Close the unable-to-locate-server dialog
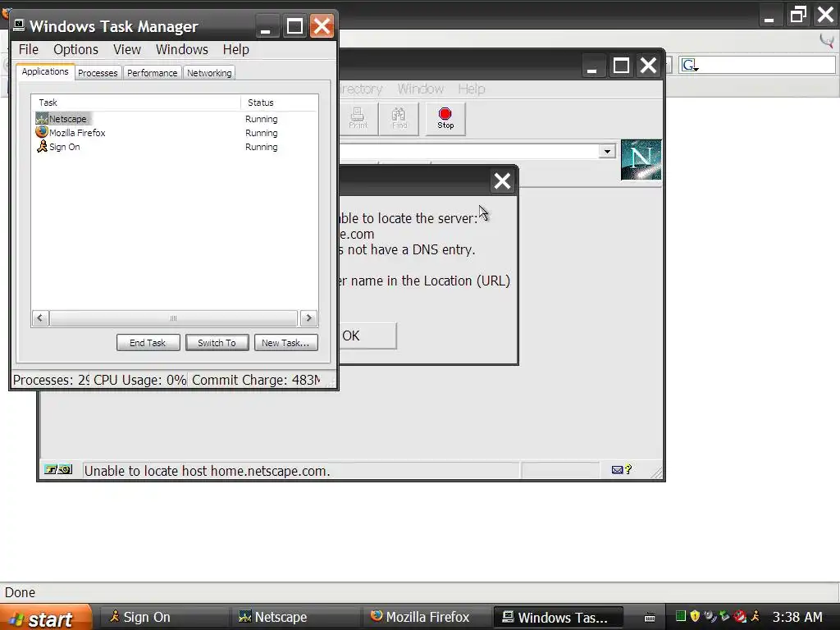 [x=502, y=181]
